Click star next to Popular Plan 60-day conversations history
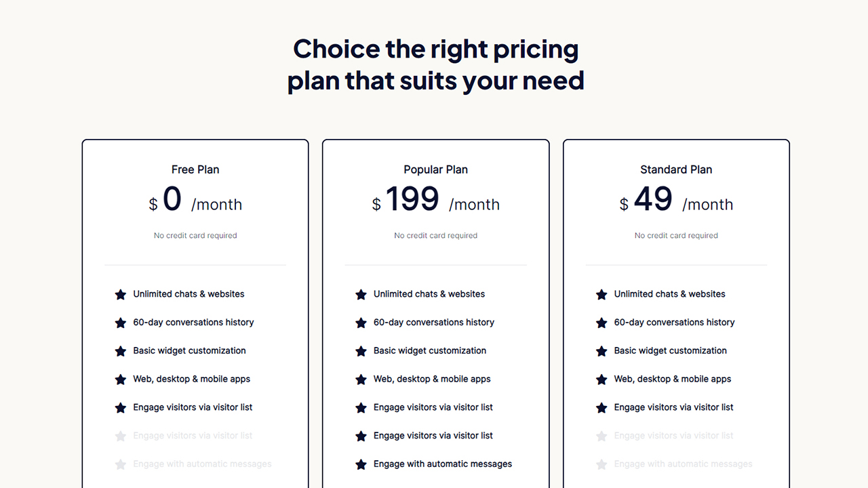Image resolution: width=868 pixels, height=488 pixels. [x=361, y=323]
